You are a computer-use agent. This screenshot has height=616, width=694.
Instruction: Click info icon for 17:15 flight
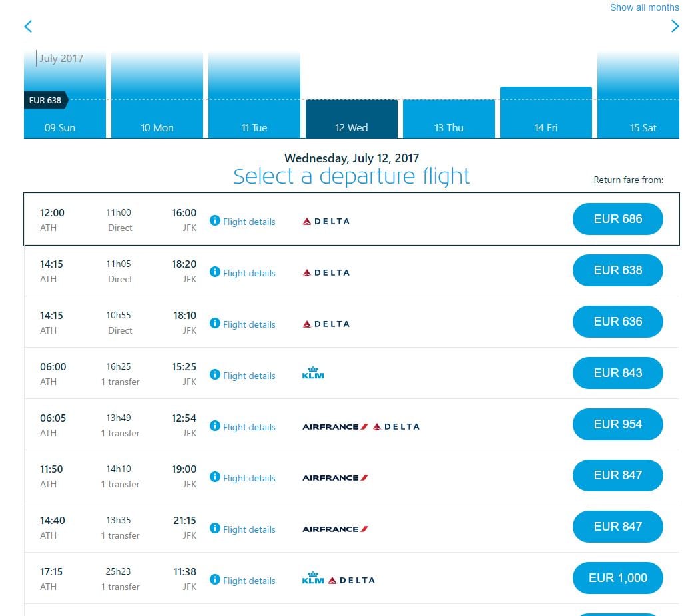pyautogui.click(x=214, y=580)
